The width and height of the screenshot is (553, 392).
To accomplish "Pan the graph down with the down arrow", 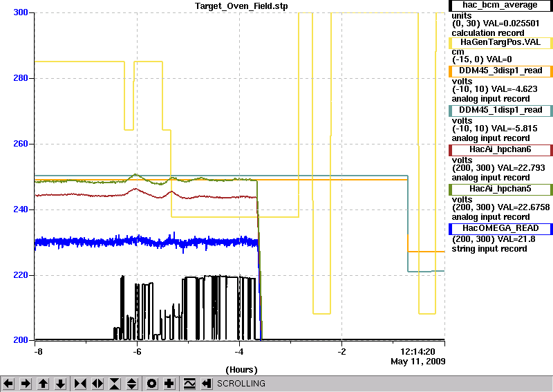I will [61, 384].
